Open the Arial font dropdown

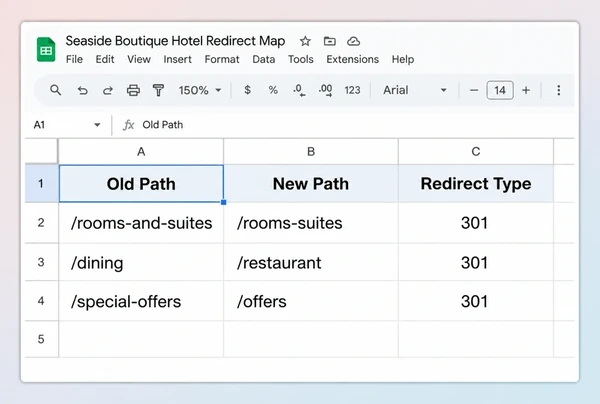coord(415,90)
